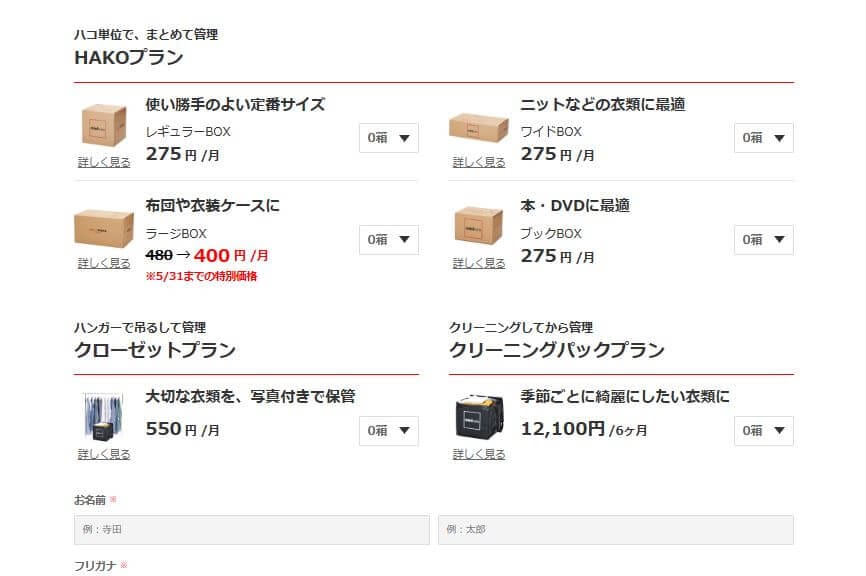This screenshot has width=866, height=576.
Task: Click the Book BOX cardboard box image
Action: click(478, 227)
